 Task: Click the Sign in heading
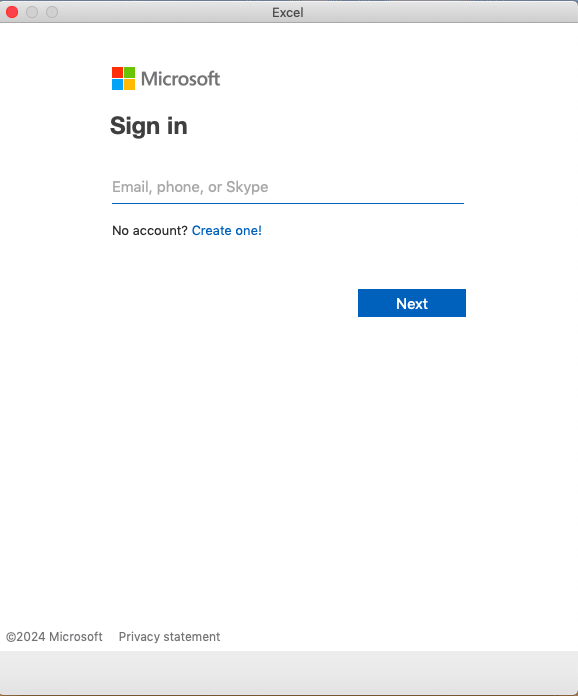pyautogui.click(x=149, y=126)
